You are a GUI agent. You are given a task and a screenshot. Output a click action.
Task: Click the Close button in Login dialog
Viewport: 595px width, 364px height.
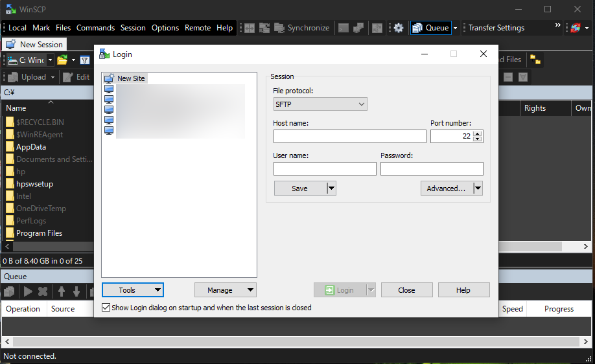coord(407,290)
